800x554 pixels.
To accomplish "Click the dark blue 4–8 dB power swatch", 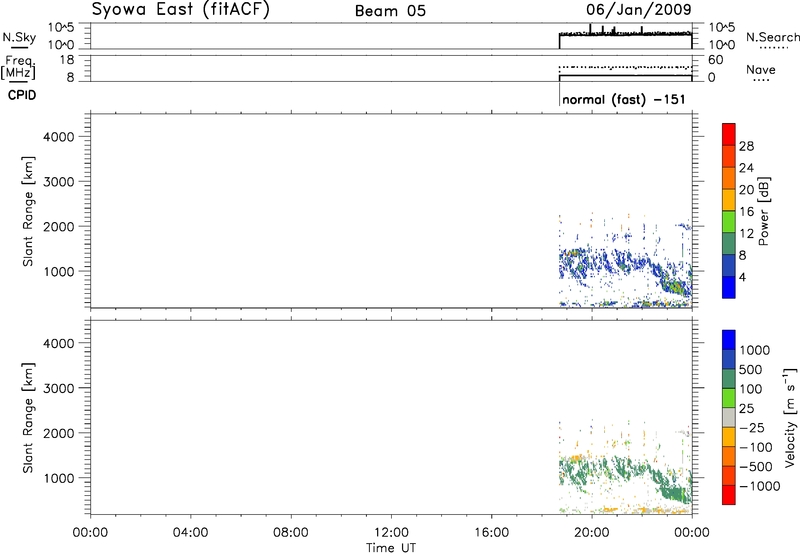I will 729,265.
